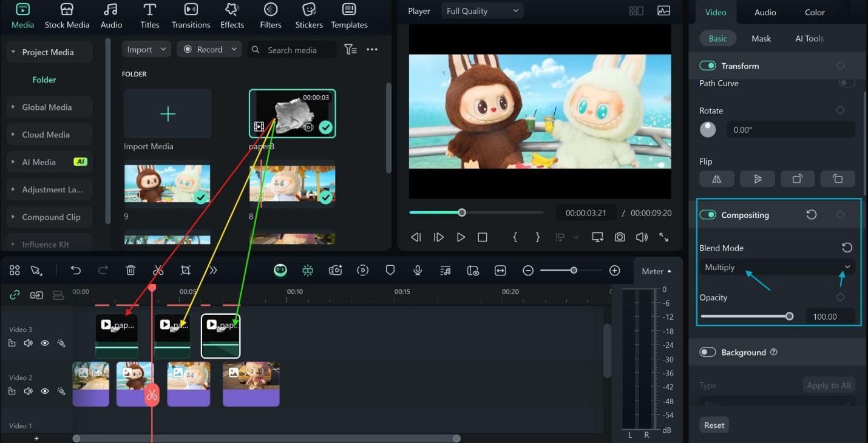Viewport: 868px width, 443px height.
Task: Toggle the Transform switch
Action: click(x=708, y=66)
